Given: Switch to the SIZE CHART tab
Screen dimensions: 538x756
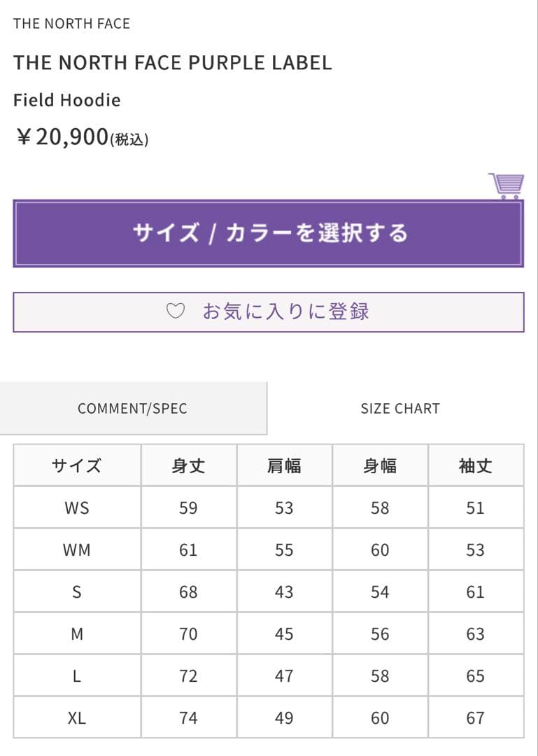Looking at the screenshot, I should (x=399, y=408).
